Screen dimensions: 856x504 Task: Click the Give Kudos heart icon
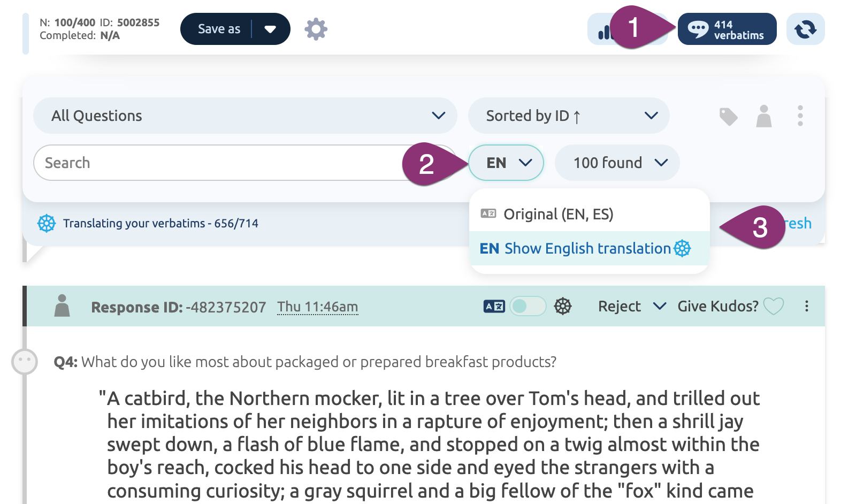click(773, 307)
